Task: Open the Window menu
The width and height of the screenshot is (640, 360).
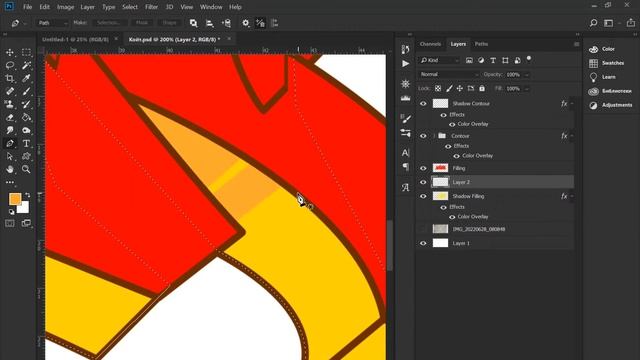Action: coord(211,7)
